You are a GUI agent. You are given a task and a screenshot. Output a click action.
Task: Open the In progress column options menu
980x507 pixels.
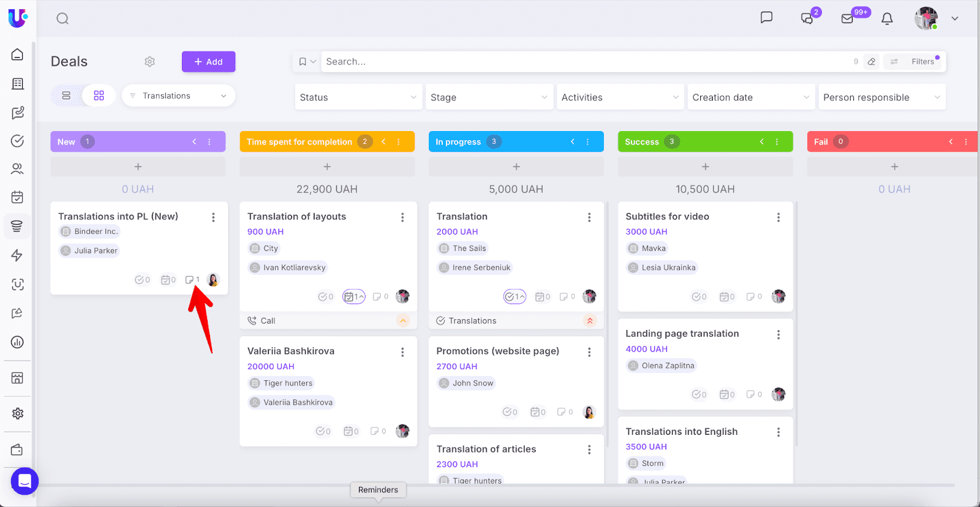click(587, 142)
